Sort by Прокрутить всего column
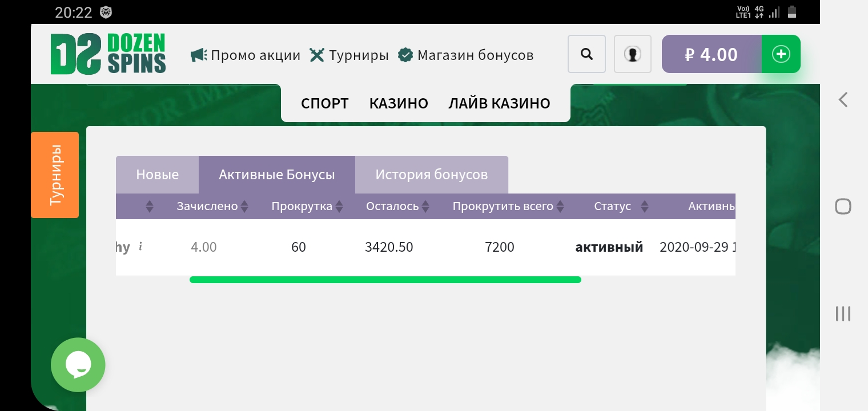This screenshot has height=411, width=868. pyautogui.click(x=508, y=206)
